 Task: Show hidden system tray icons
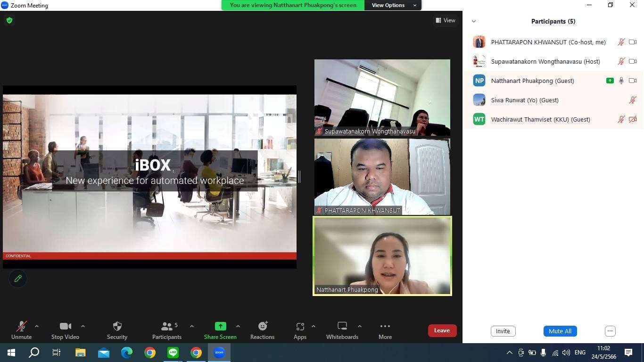click(x=510, y=353)
